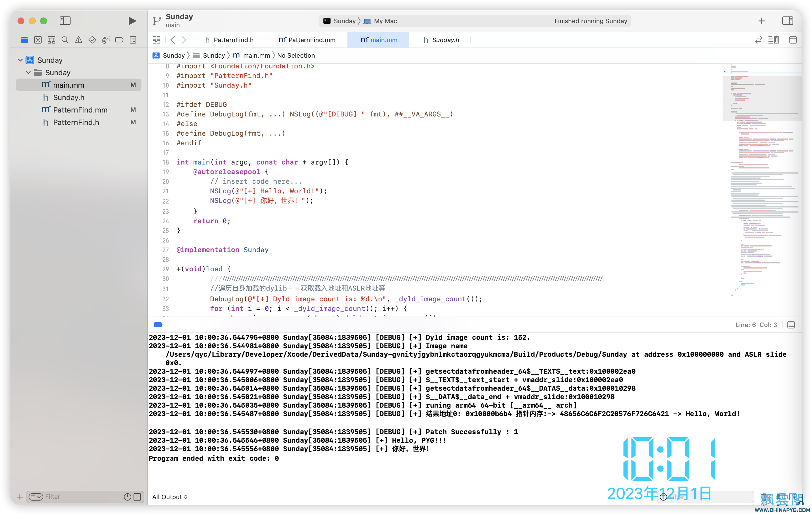Image resolution: width=812 pixels, height=515 pixels.
Task: Open the Library with plus button
Action: click(761, 21)
